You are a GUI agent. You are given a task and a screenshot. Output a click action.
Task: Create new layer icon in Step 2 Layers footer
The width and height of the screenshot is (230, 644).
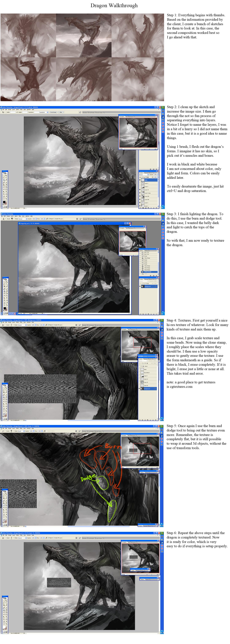point(154,208)
